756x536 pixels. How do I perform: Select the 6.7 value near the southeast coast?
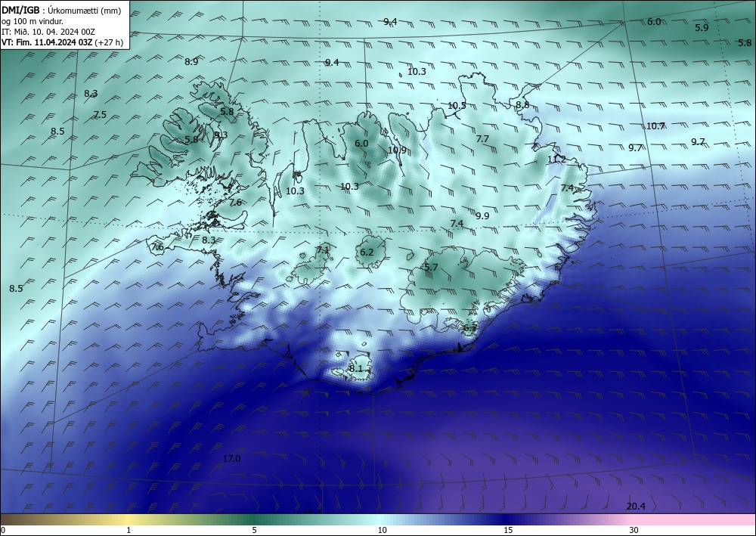[470, 328]
